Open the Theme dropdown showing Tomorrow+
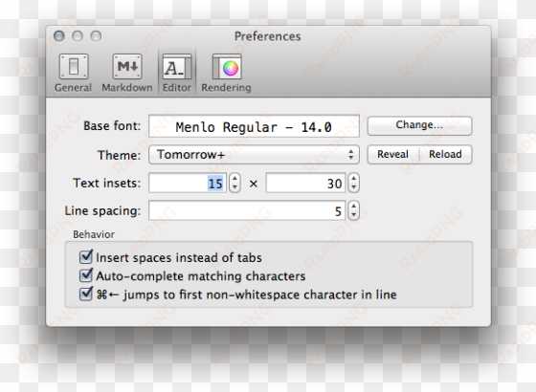Screen dimensions: 536x392 click(x=254, y=155)
